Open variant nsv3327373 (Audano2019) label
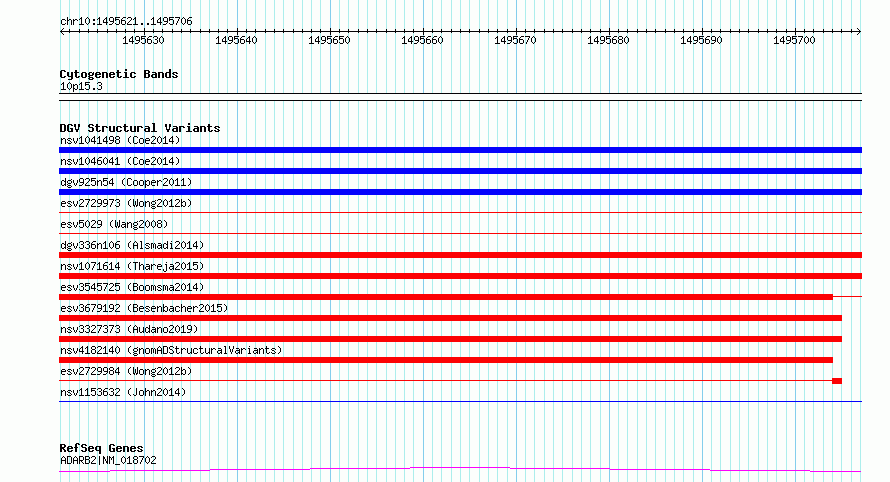The image size is (890, 482). click(x=129, y=329)
